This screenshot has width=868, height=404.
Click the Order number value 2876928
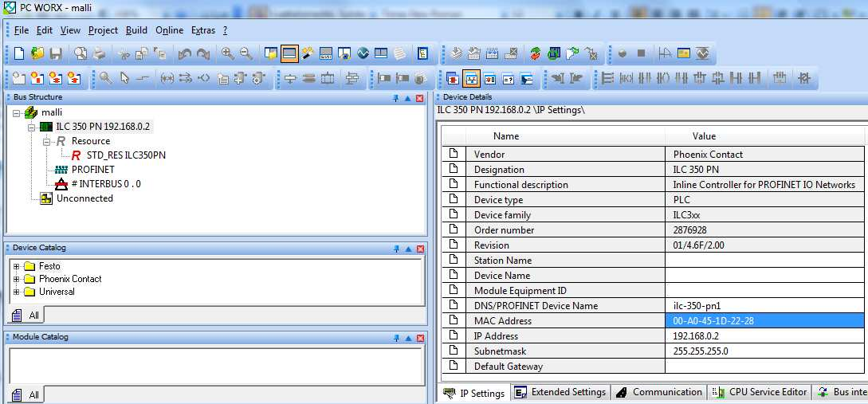pos(764,230)
